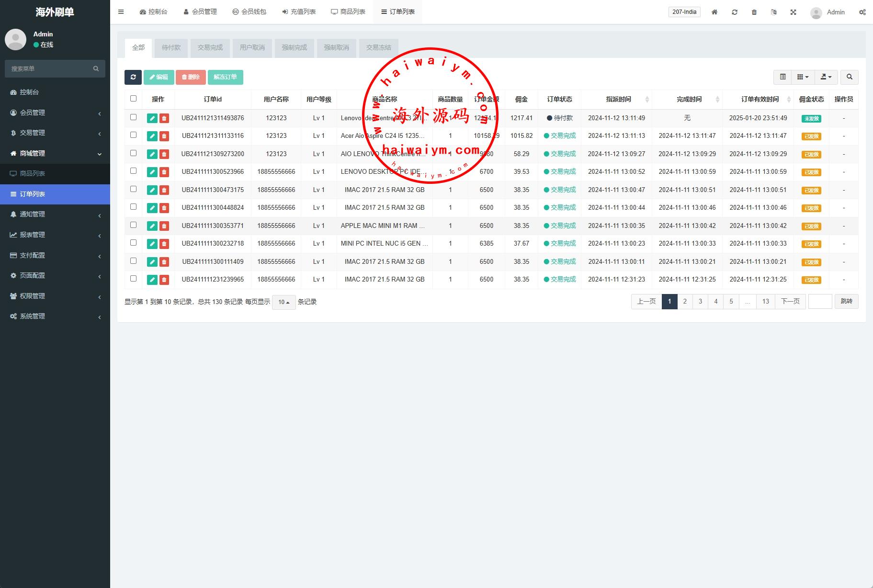873x588 pixels.
Task: Open table search with the magnifier button
Action: [x=849, y=77]
